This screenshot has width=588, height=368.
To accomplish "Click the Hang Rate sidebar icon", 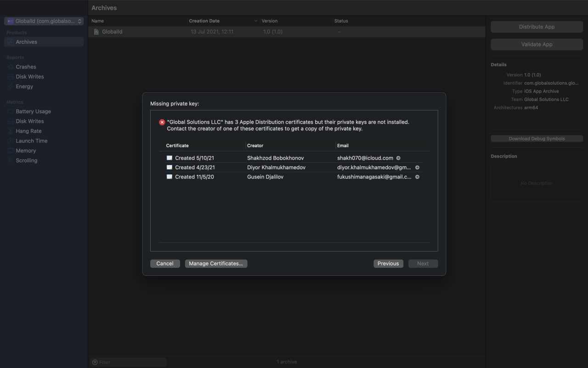I will (x=11, y=131).
